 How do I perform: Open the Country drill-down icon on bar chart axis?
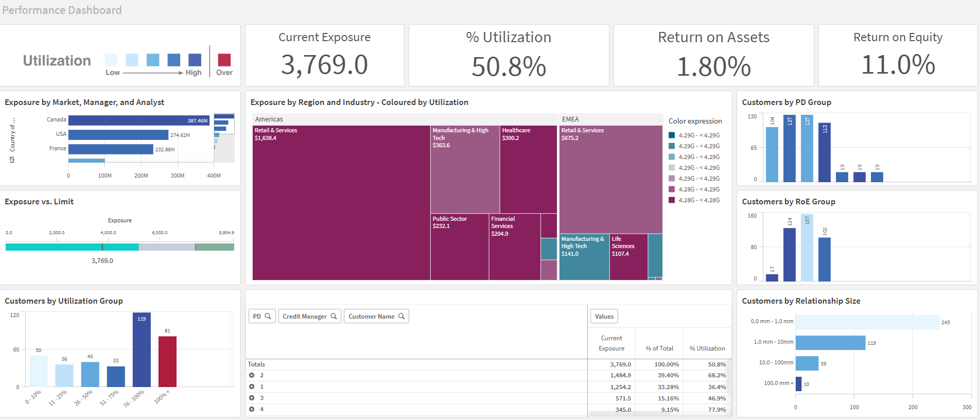point(12,160)
